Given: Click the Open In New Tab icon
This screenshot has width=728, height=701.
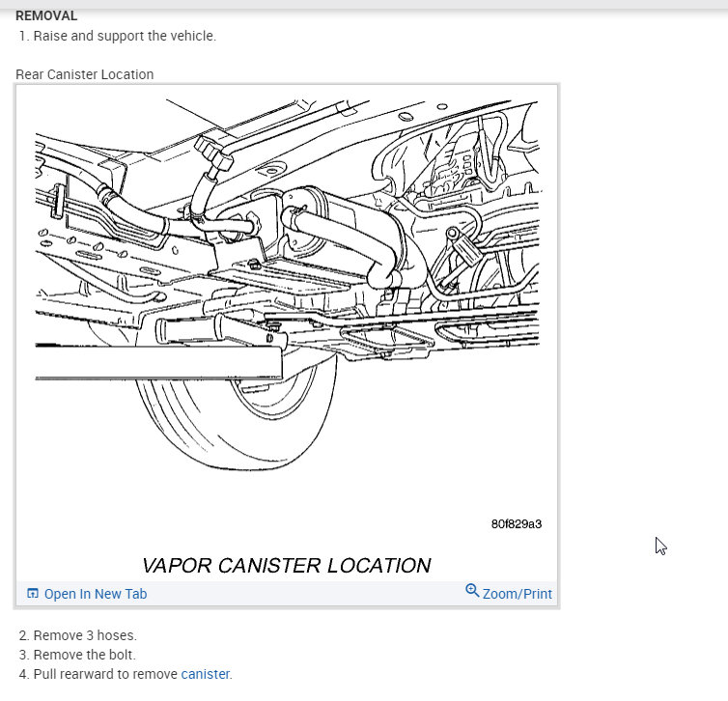Looking at the screenshot, I should (33, 593).
